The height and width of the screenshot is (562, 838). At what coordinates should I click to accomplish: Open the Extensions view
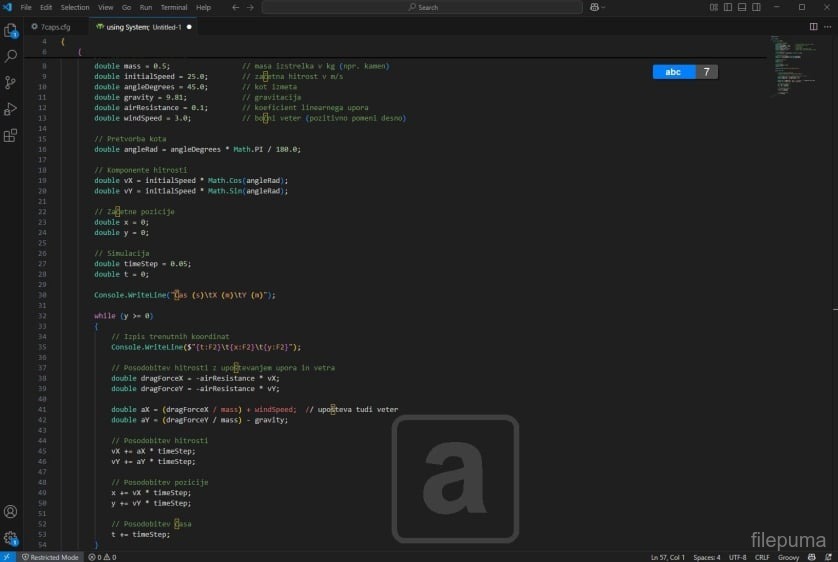[11, 135]
